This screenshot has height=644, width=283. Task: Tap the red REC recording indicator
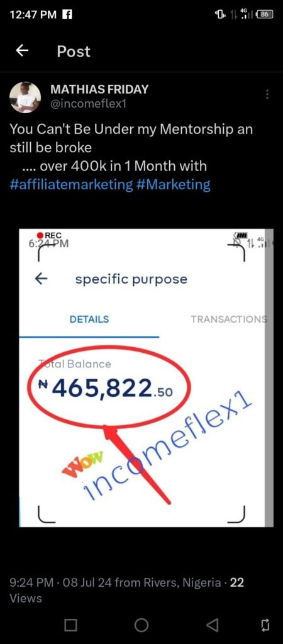49,235
